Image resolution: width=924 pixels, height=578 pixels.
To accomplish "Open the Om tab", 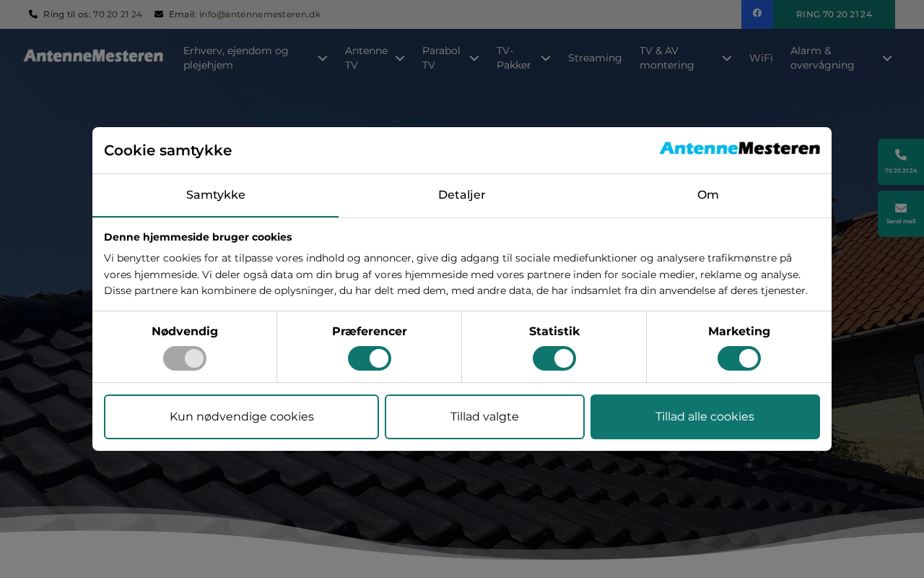I will [708, 195].
